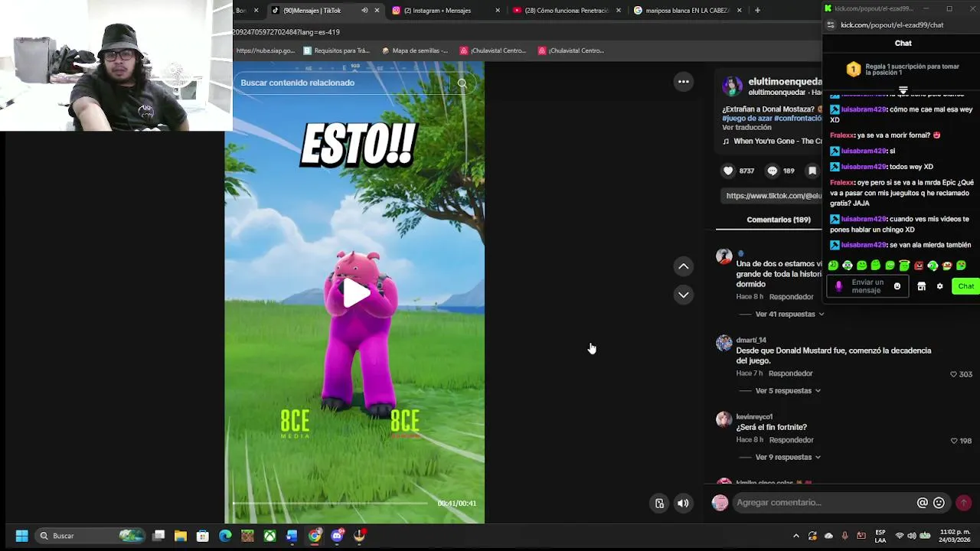Open the emoji smiley in Kick chat input
Screen dimensions: 980x551
pos(897,286)
